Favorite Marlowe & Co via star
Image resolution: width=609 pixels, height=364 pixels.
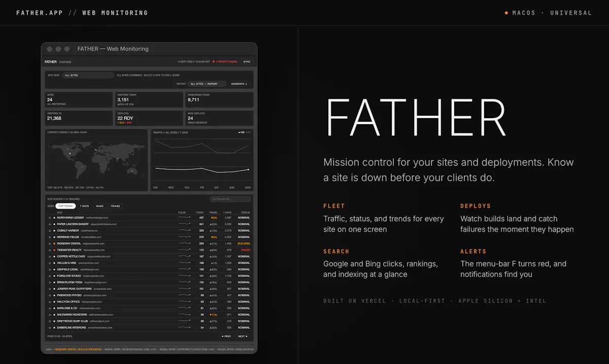tap(50, 308)
